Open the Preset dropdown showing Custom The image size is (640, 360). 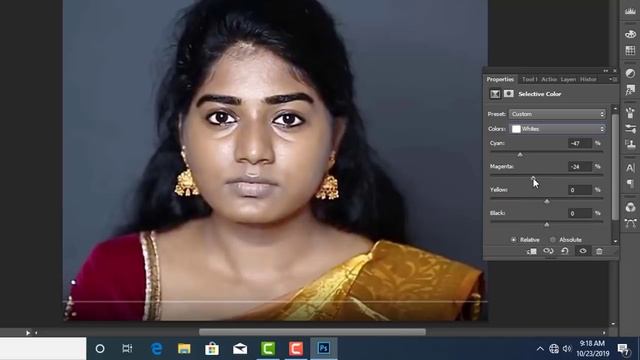click(x=557, y=114)
